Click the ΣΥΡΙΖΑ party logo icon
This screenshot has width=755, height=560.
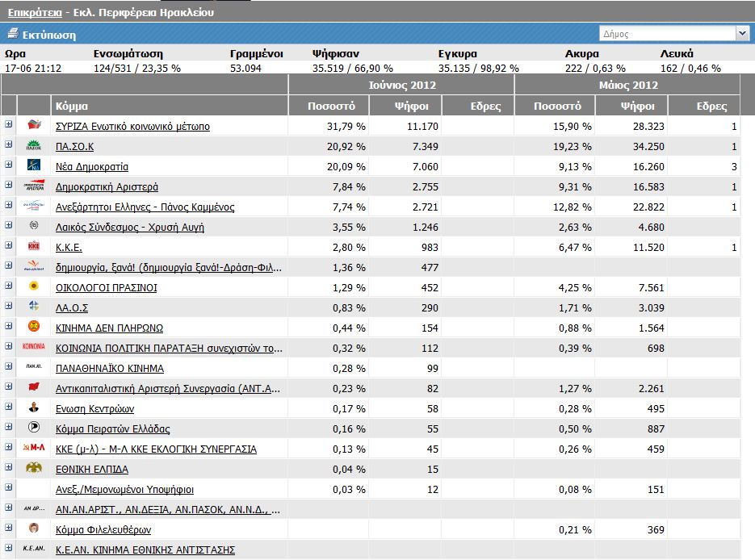tap(34, 125)
